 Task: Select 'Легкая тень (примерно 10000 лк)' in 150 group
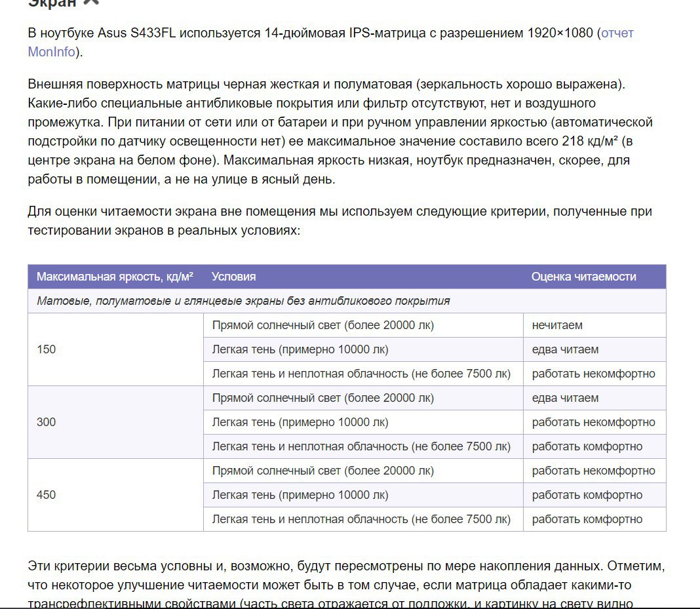coord(363,349)
